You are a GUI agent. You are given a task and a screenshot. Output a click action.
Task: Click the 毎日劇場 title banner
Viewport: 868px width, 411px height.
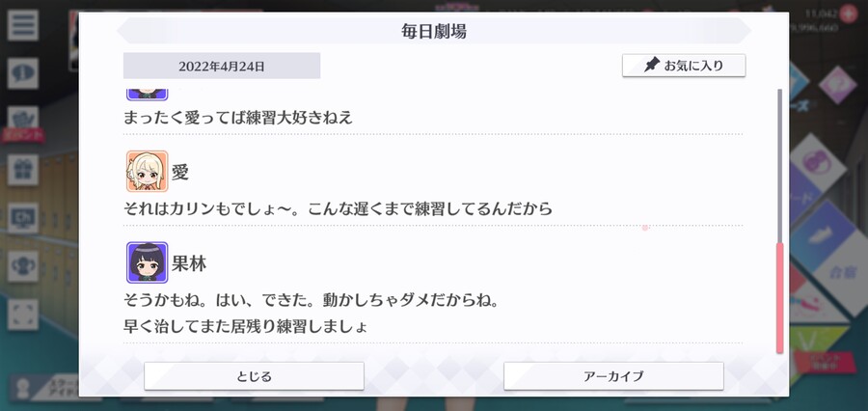(433, 31)
